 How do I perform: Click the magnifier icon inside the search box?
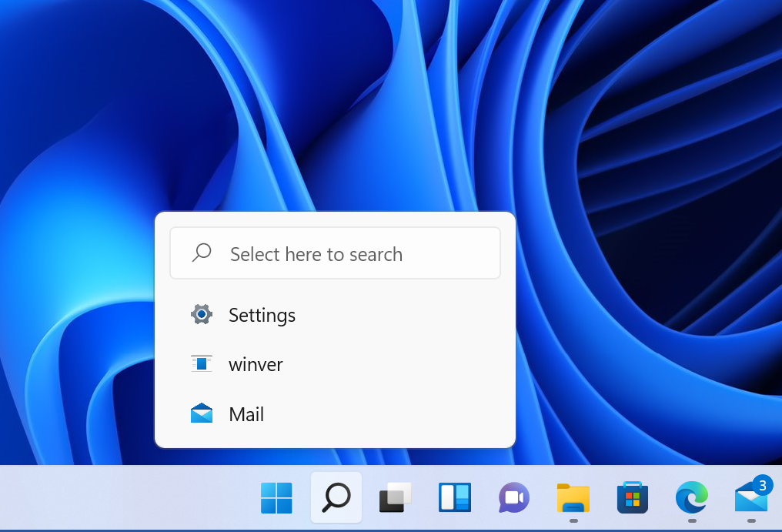click(x=201, y=253)
